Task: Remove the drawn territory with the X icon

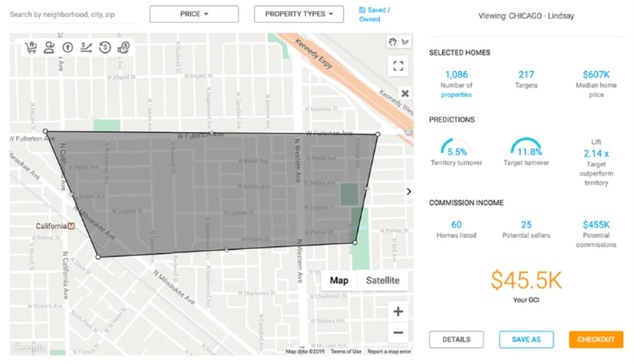Action: click(x=405, y=93)
